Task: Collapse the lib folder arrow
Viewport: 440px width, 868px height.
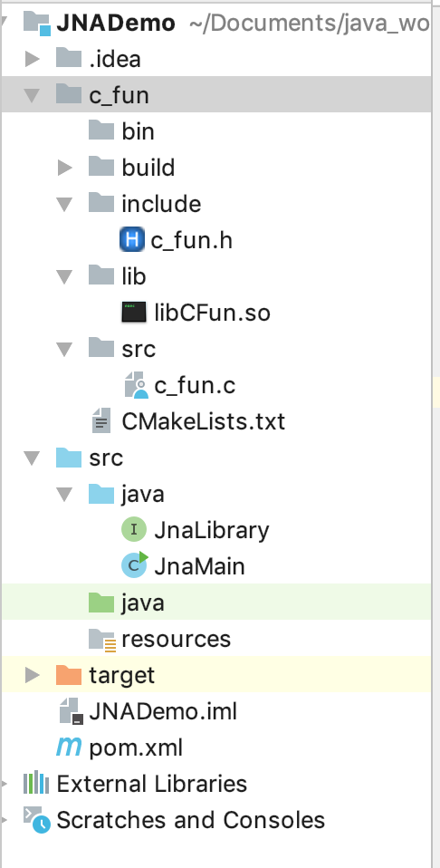Action: (65, 276)
